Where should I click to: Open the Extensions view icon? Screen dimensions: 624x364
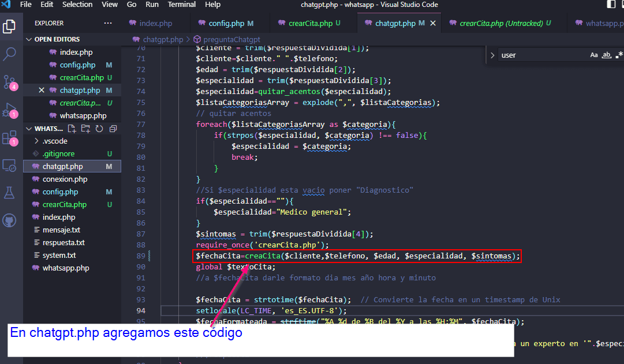(x=9, y=137)
